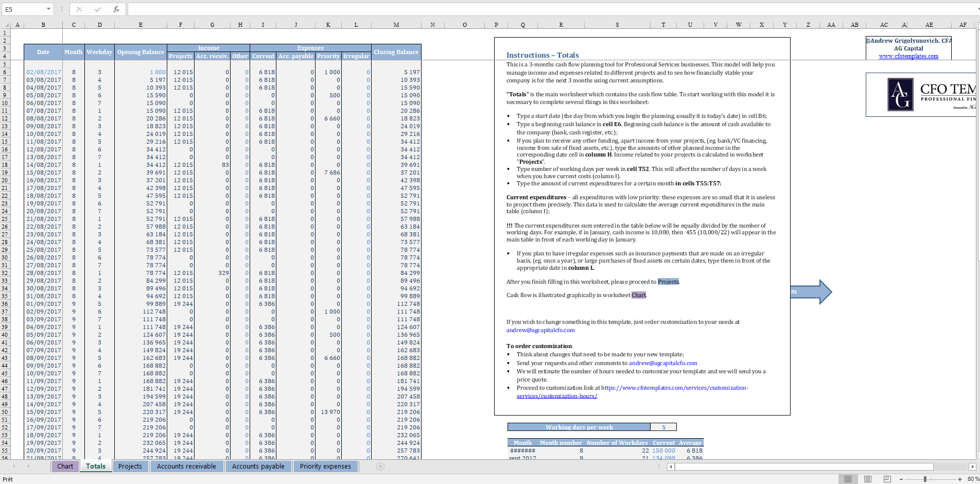Switch to Page Layout view icon
Viewport: 980px width, 484px height.
(x=868, y=479)
